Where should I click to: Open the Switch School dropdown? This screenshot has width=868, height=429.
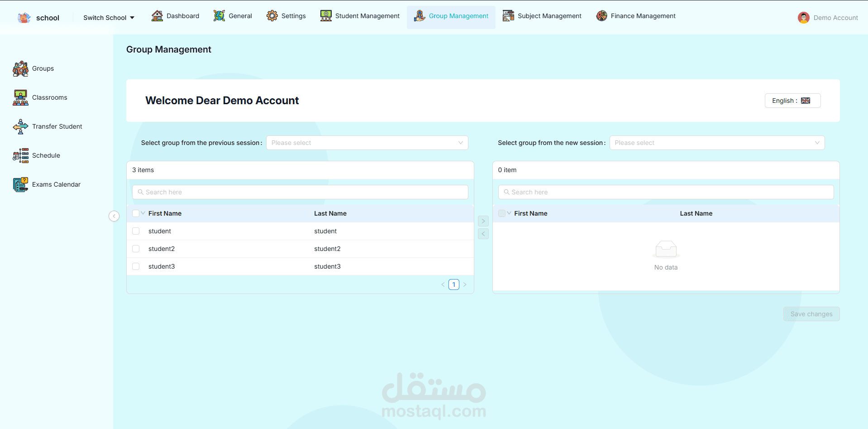[x=109, y=18]
